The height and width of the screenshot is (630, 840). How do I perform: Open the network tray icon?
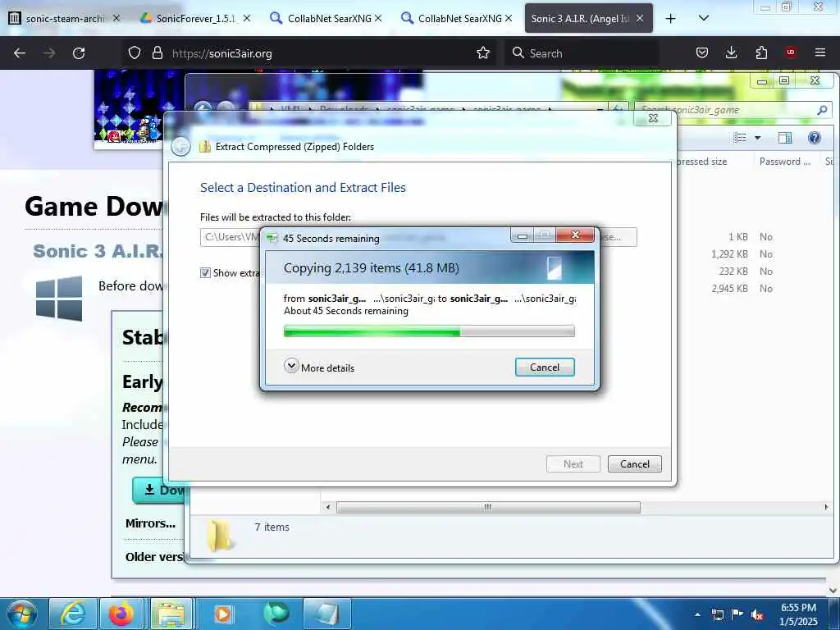[717, 614]
